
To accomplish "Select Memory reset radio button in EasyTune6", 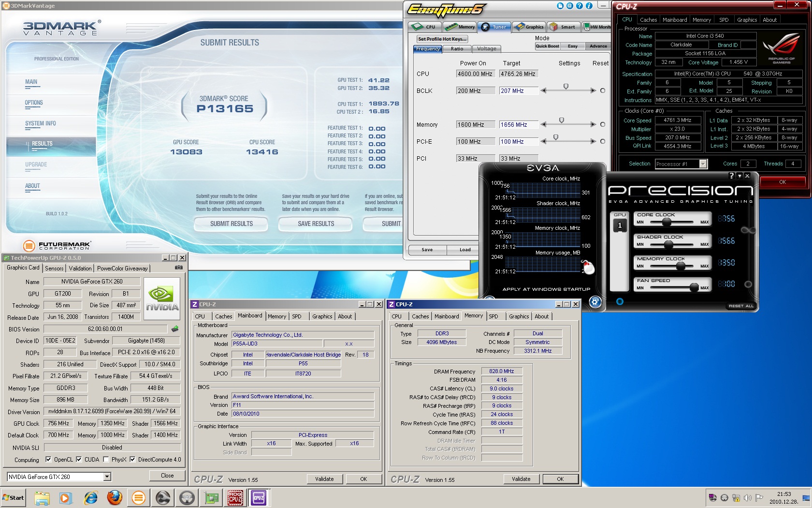I will pyautogui.click(x=603, y=124).
